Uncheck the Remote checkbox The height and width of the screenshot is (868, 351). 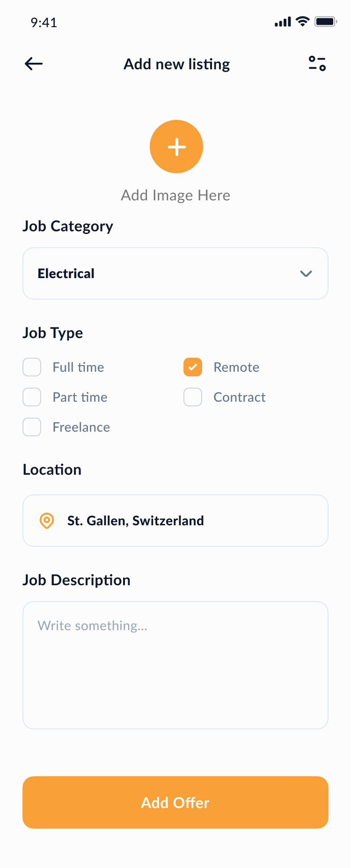coord(193,367)
